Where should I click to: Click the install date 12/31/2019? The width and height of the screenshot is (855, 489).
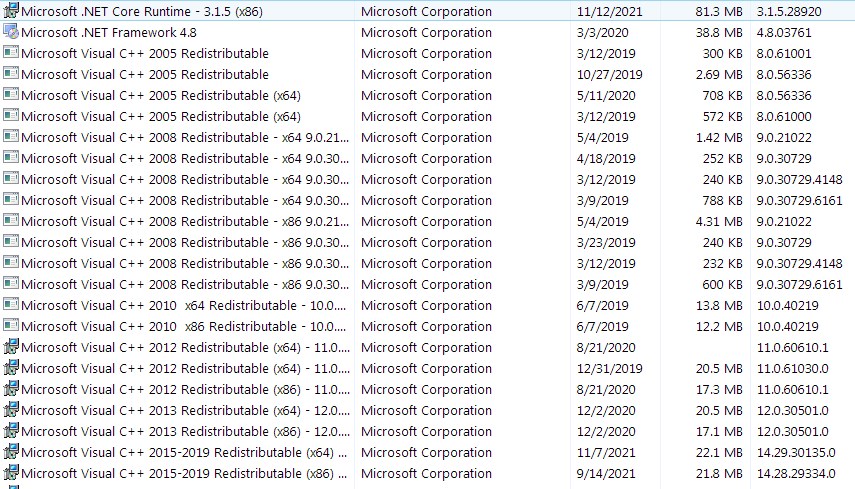tap(610, 369)
